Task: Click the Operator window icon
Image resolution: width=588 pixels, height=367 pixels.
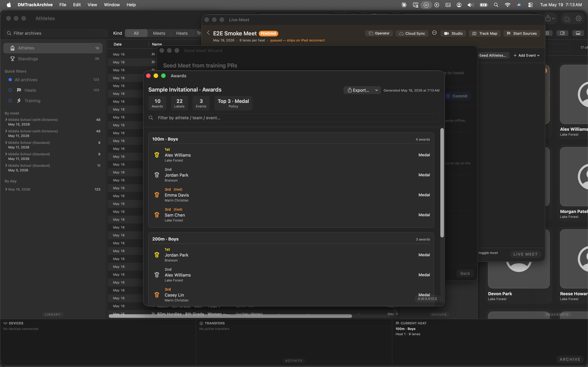Action: click(x=371, y=33)
